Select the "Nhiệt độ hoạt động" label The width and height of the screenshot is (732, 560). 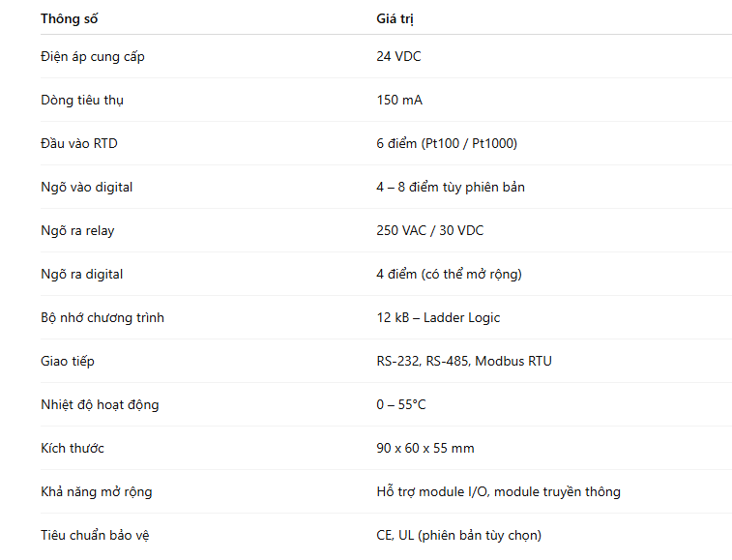tap(100, 404)
